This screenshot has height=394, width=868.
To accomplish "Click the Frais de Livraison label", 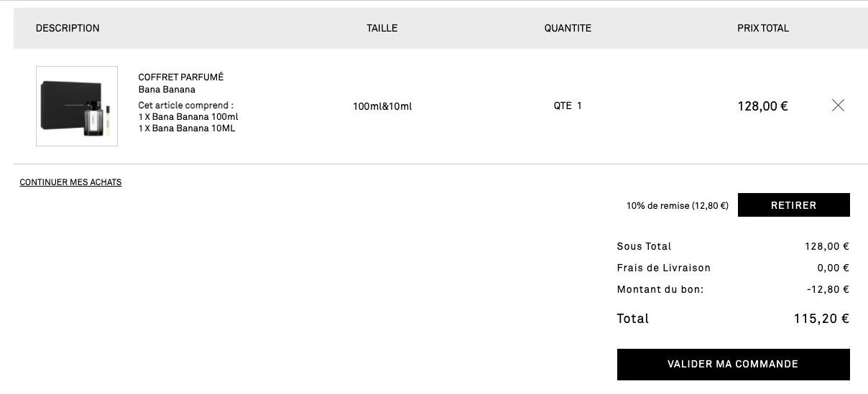I will tap(663, 268).
